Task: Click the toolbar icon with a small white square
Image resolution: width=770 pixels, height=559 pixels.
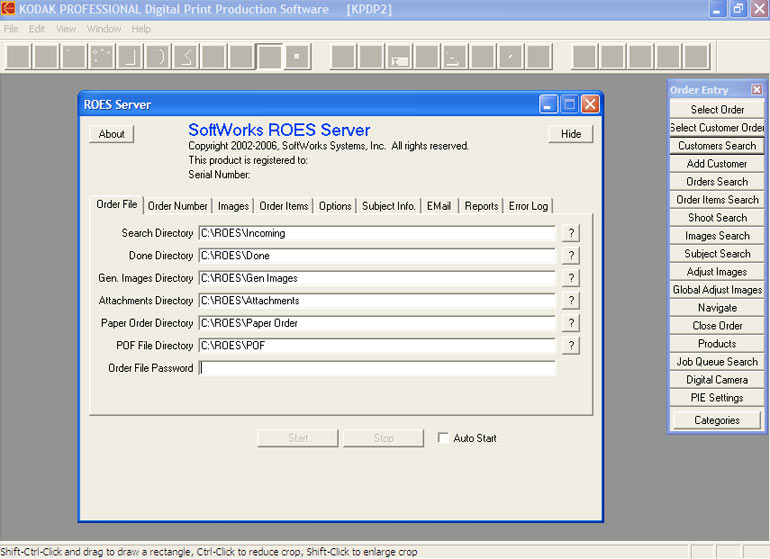Action: [x=297, y=56]
